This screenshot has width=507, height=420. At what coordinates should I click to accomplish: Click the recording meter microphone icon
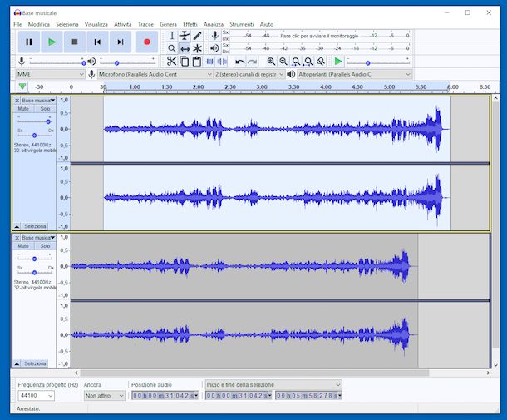coord(214,36)
